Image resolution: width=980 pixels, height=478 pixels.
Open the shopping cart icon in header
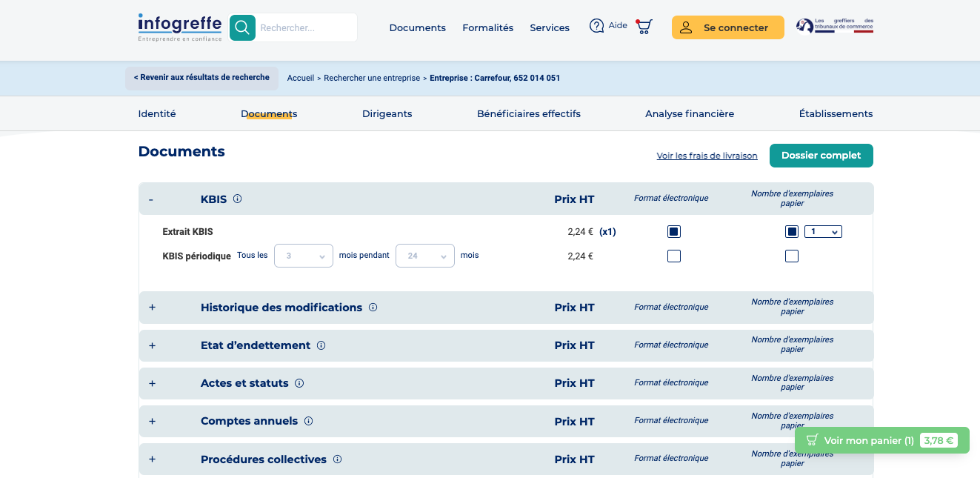[644, 27]
